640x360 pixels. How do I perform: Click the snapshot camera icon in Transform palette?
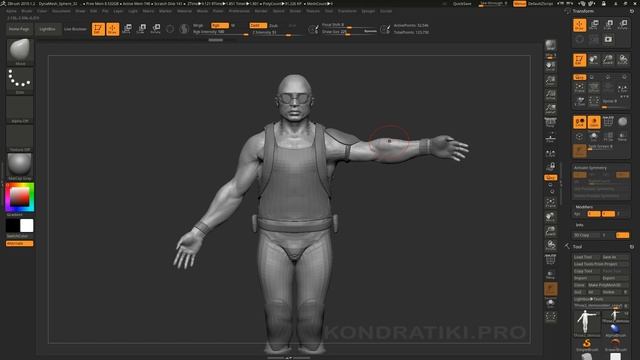608,40
